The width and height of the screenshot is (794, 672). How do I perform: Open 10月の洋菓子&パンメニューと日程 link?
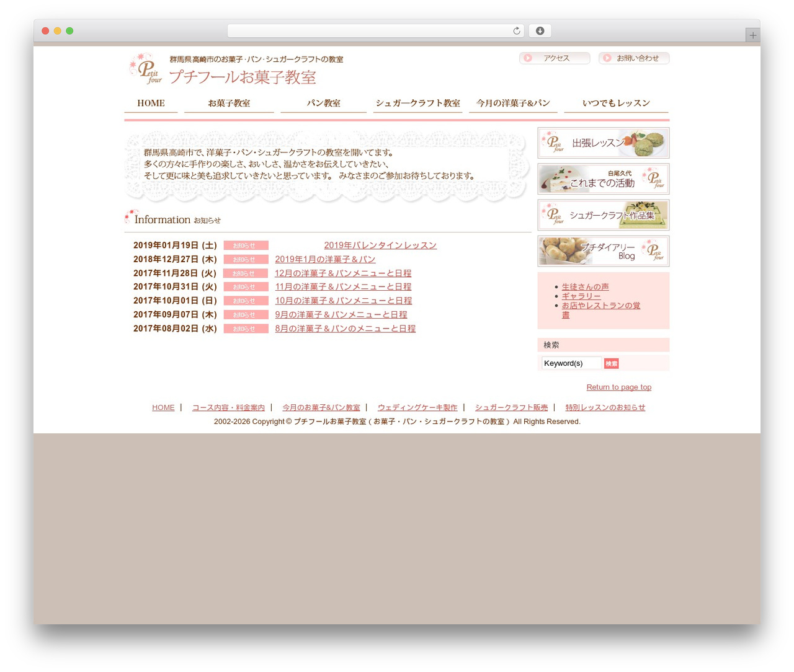[x=343, y=301]
